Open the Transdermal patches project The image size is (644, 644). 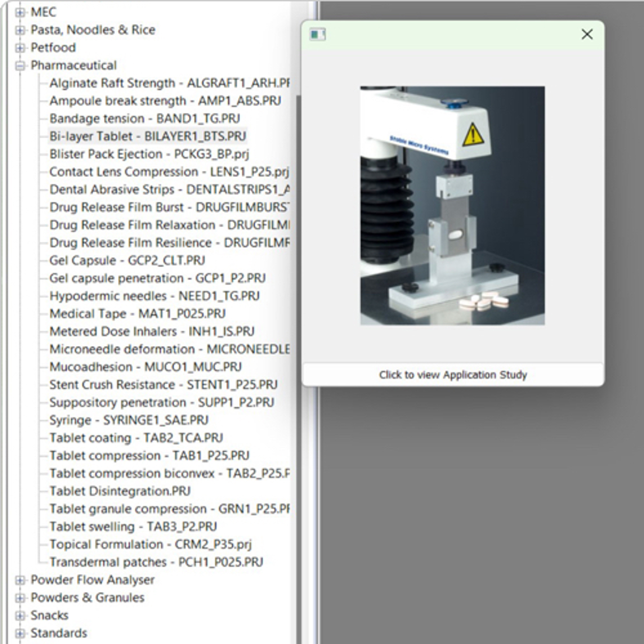(156, 561)
